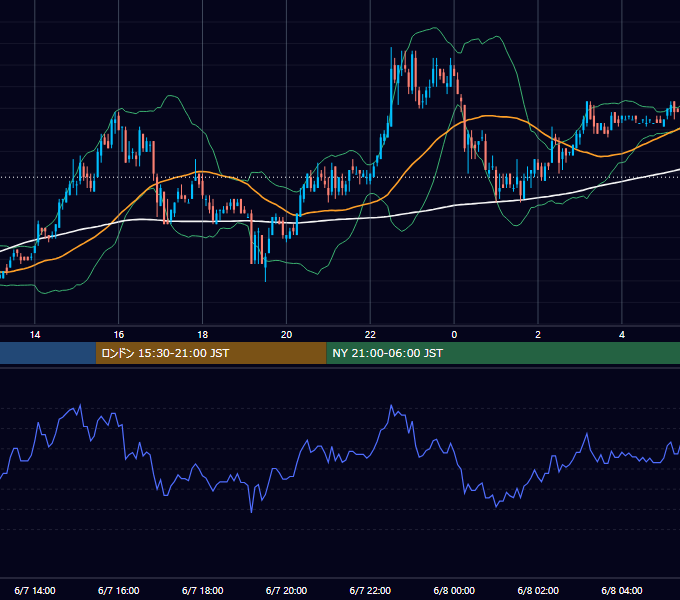The height and width of the screenshot is (600, 680).
Task: Click the price chart axis label 4
Action: pyautogui.click(x=622, y=335)
